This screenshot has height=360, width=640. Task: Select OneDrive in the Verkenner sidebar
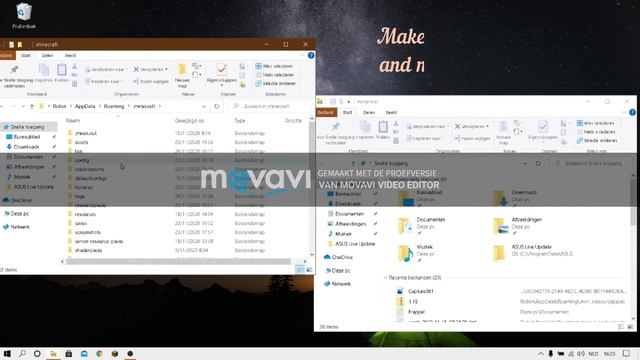click(x=342, y=257)
